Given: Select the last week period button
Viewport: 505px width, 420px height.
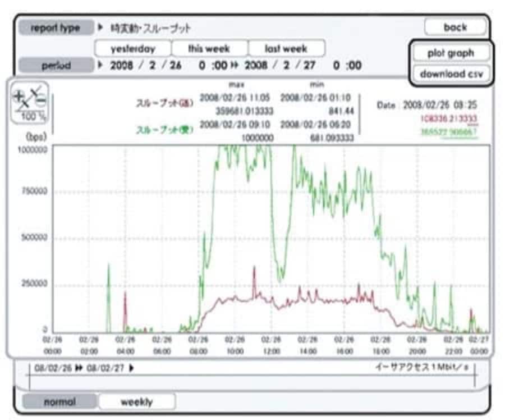Looking at the screenshot, I should point(286,48).
